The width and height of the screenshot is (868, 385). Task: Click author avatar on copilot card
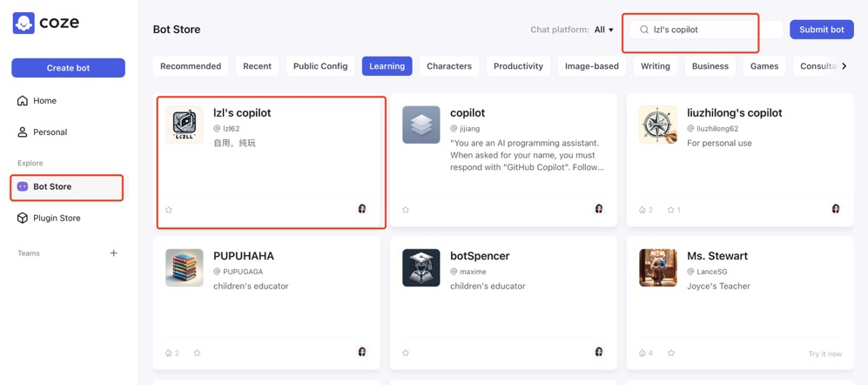coord(599,209)
